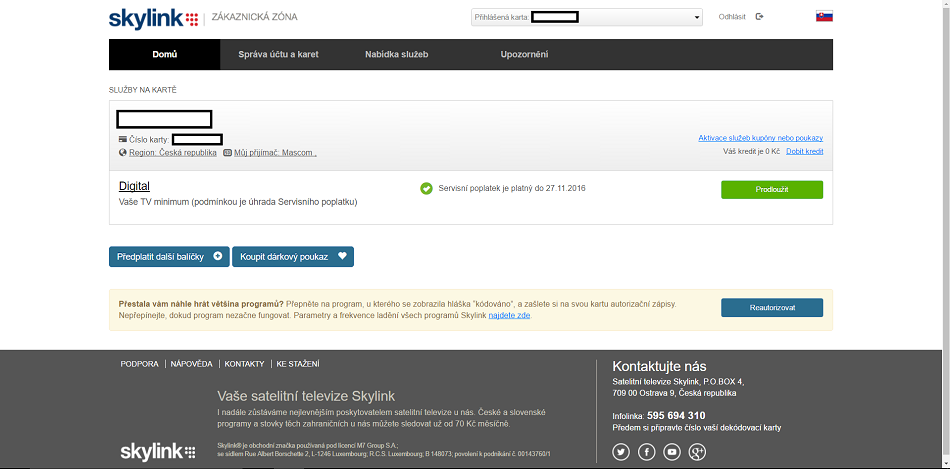Screen dimensions: 950x469
Task: Open Skylink's Facebook page icon
Action: 646,452
